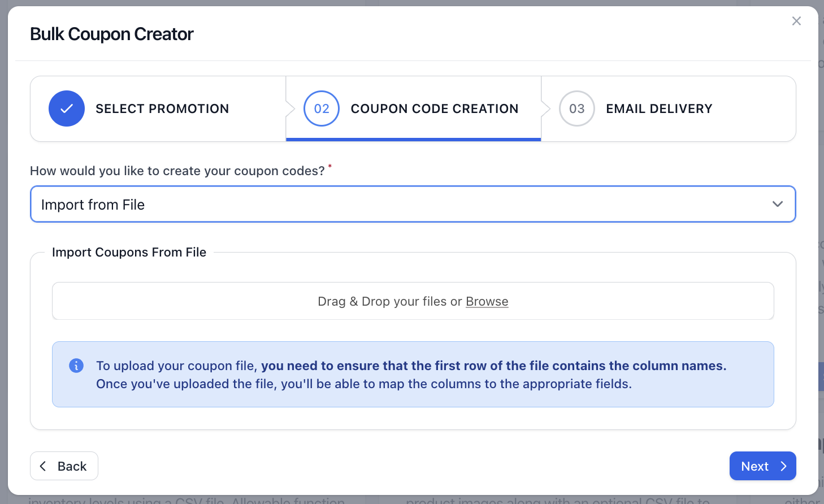Switch to the Coupon Code Creation step
This screenshot has width=824, height=504.
click(434, 108)
